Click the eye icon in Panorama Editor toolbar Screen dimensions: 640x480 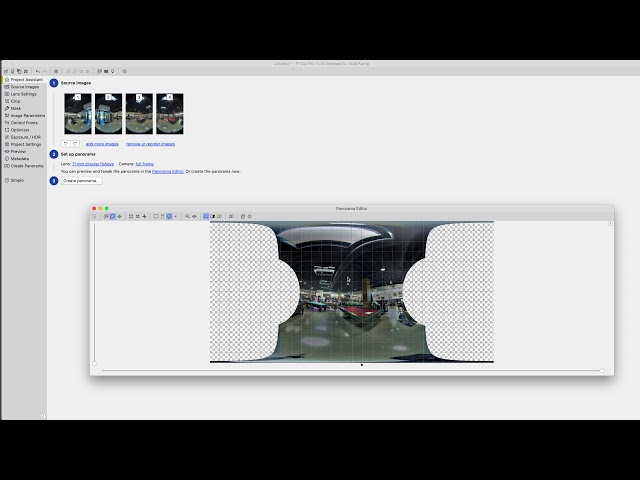coord(194,216)
